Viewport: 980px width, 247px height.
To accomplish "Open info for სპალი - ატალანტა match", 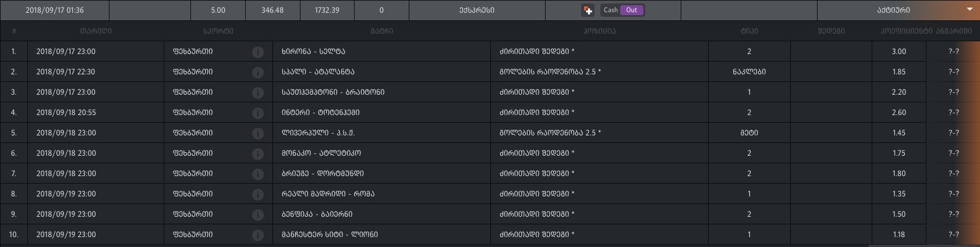I will (258, 72).
